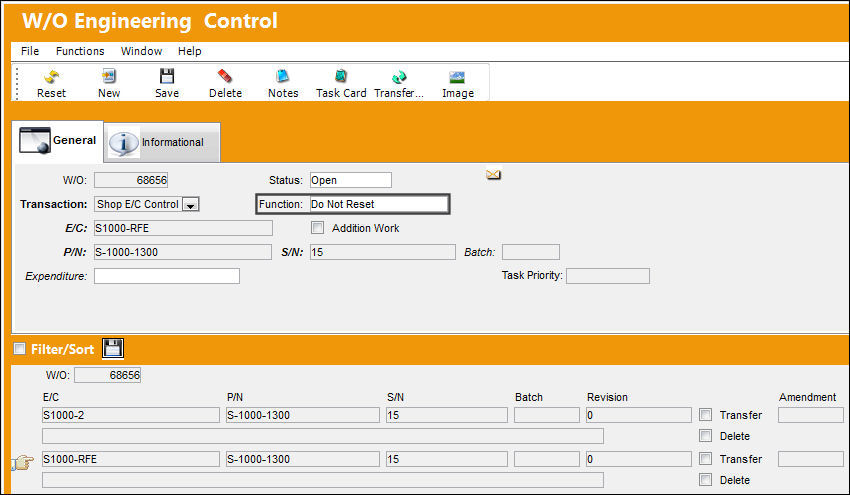Click the lower W/O field under Filter/Sort

[107, 375]
